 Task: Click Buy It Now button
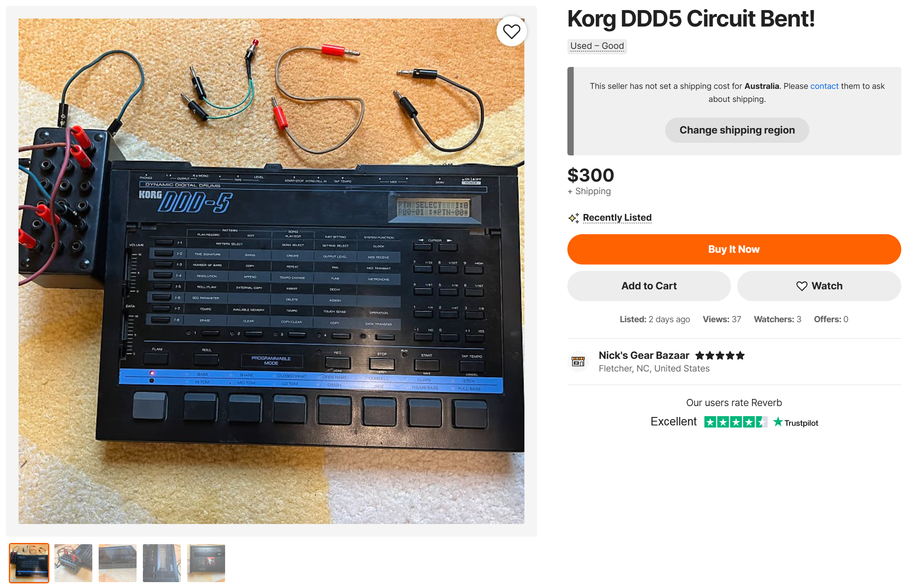click(x=734, y=249)
